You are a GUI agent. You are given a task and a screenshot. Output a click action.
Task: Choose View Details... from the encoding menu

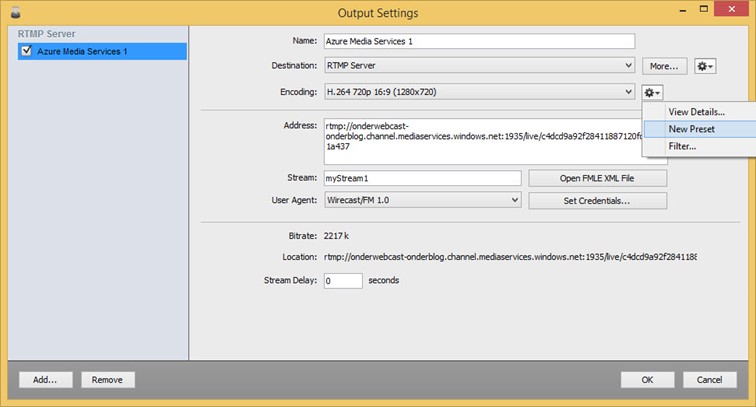pyautogui.click(x=699, y=112)
